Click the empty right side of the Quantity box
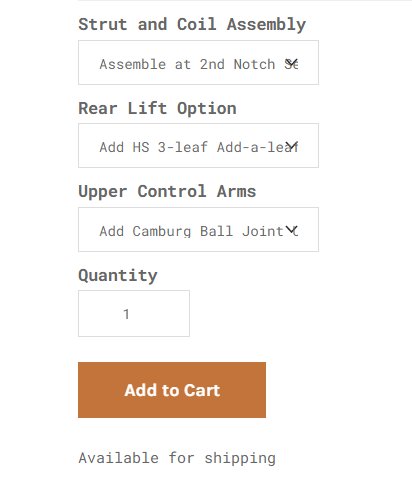Image resolution: width=412 pixels, height=483 pixels. pos(163,313)
